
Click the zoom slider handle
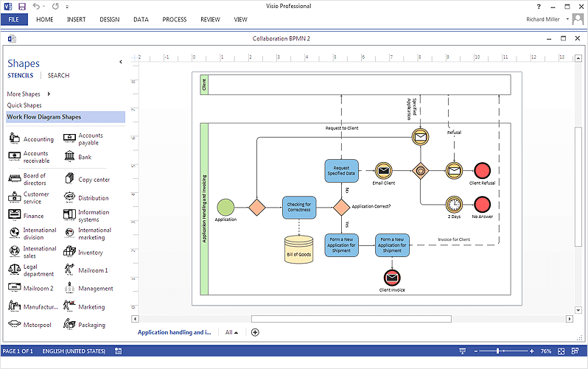[499, 351]
